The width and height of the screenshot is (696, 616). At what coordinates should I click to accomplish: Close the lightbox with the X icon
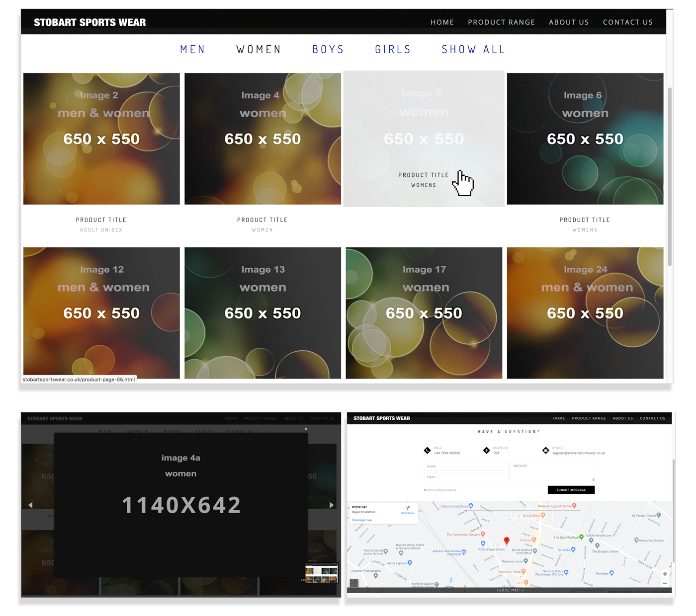(x=306, y=429)
